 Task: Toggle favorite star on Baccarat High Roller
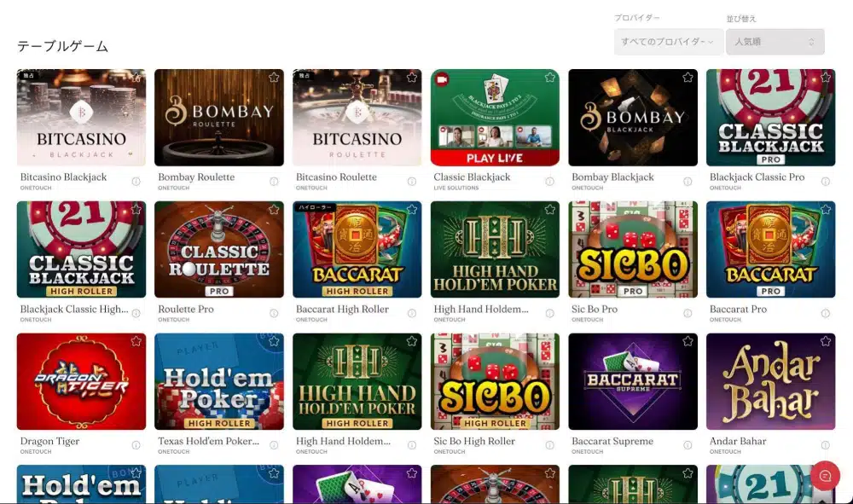(x=412, y=209)
